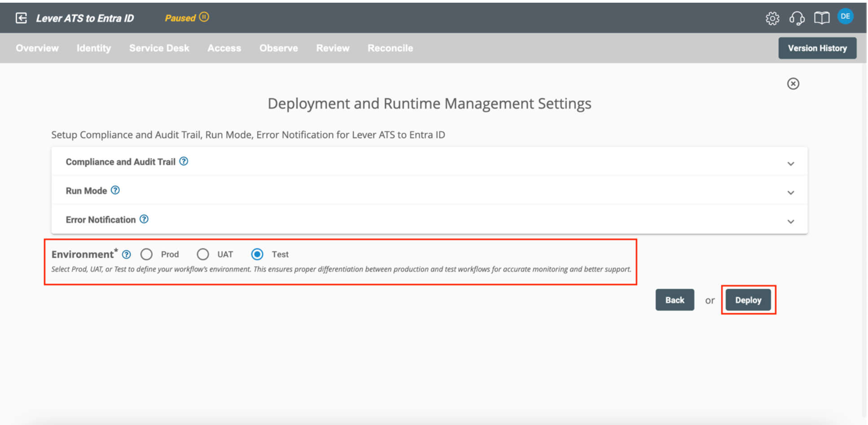Expand the Compliance and Audit Trail section
This screenshot has width=868, height=425.
pos(790,164)
